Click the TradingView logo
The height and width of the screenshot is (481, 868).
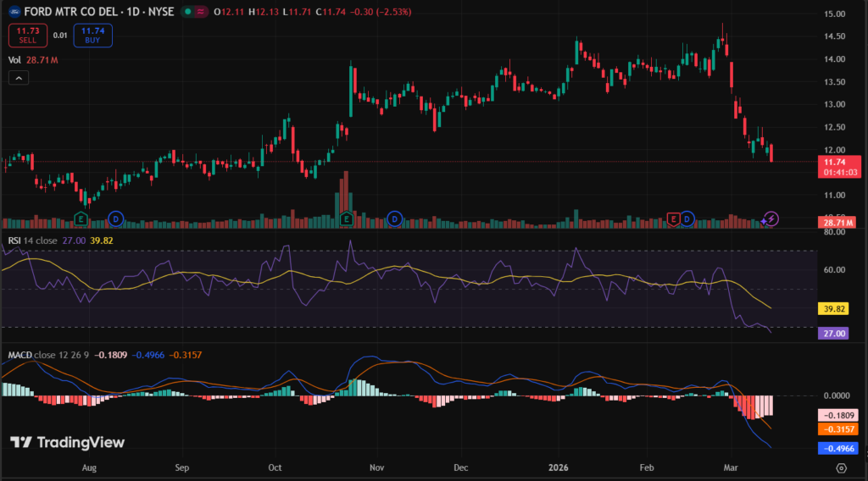pos(68,442)
